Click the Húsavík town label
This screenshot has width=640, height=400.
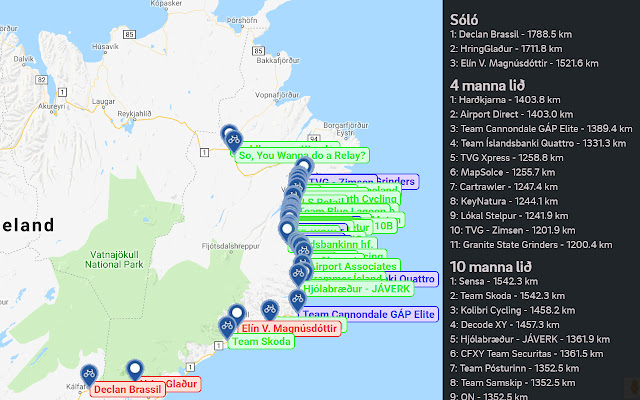(105, 47)
